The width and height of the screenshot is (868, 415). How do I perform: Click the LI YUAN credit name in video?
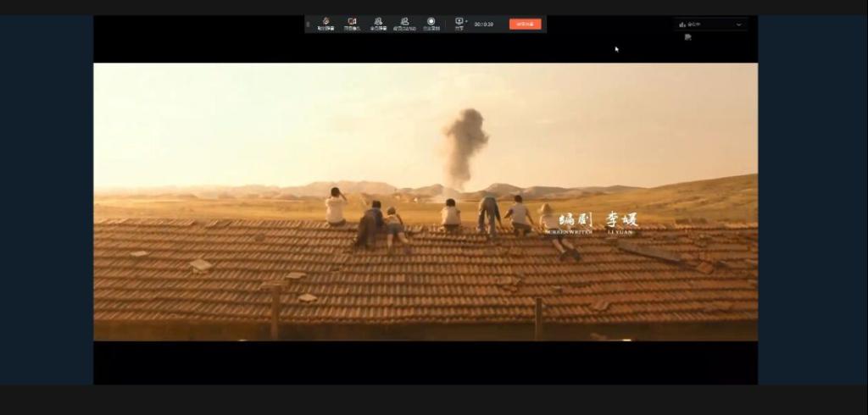click(620, 230)
